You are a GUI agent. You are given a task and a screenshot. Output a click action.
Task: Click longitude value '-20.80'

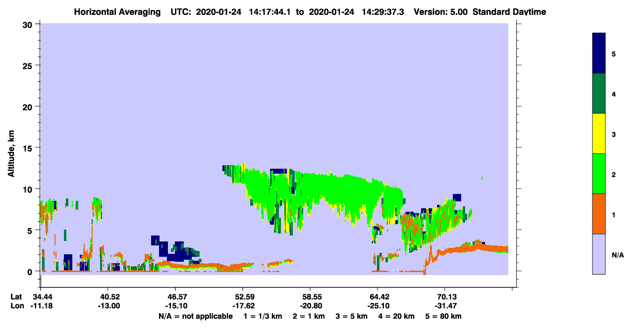310,306
